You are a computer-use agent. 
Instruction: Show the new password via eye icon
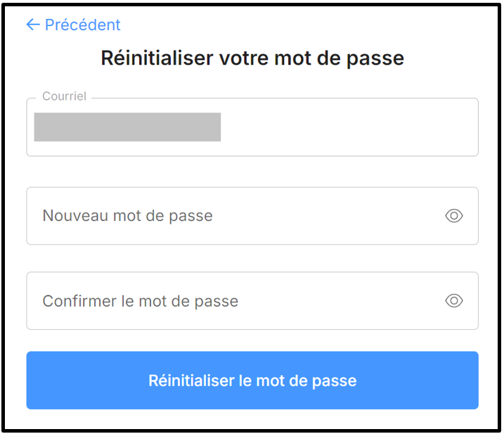pos(454,216)
